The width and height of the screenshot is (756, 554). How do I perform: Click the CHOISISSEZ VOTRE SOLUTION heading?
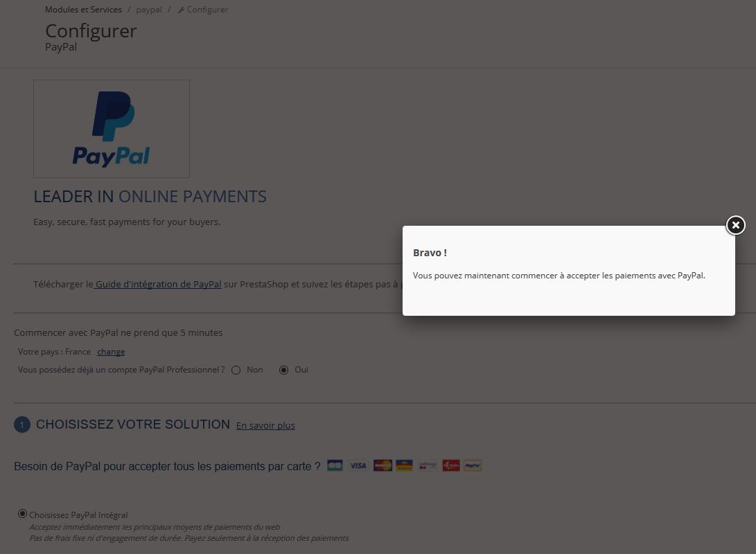(x=133, y=425)
